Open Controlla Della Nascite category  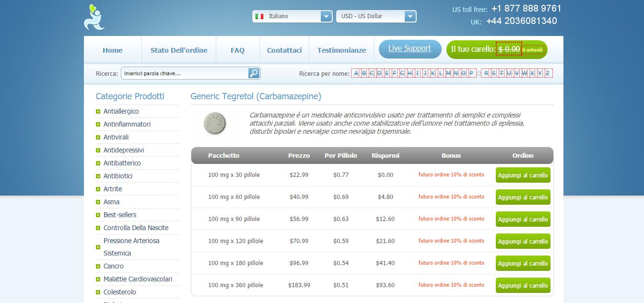pyautogui.click(x=136, y=228)
